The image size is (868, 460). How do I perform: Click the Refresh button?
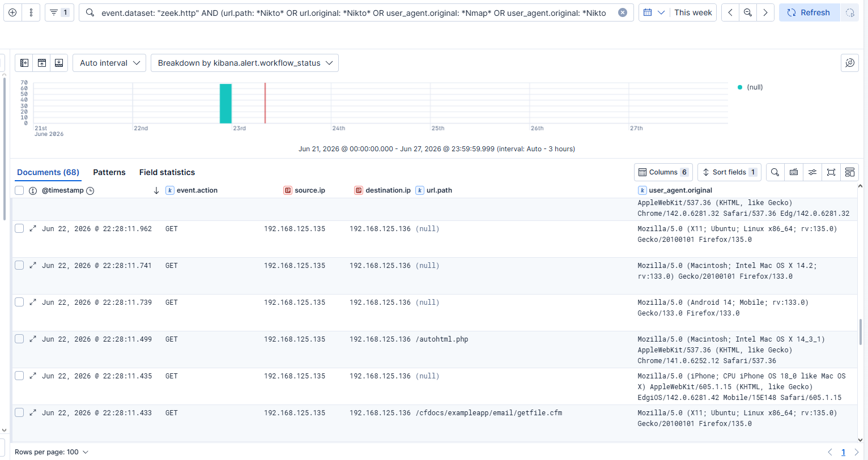click(809, 12)
